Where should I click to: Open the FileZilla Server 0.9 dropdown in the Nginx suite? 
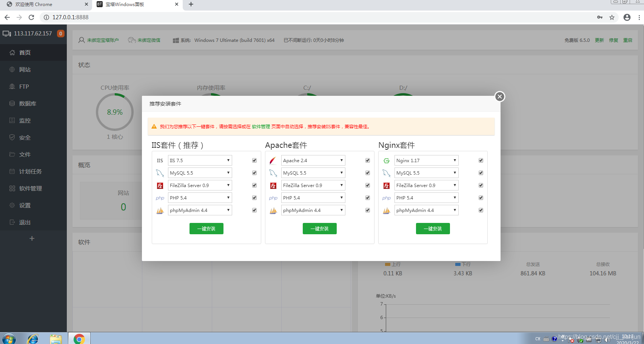coord(427,185)
